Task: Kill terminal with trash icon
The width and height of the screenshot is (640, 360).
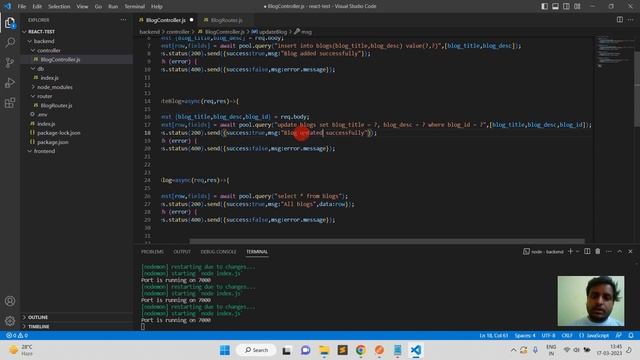Action: click(x=598, y=251)
